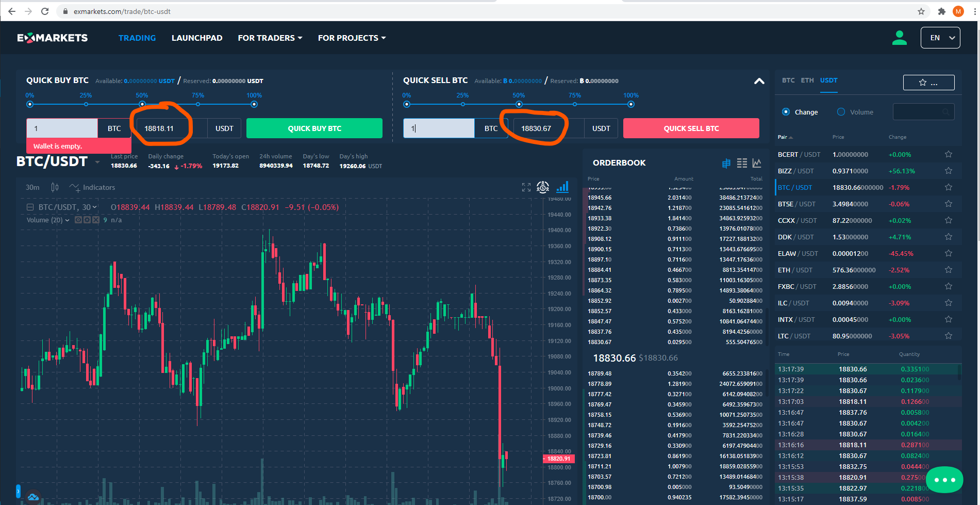The height and width of the screenshot is (505, 980).
Task: Reload the page
Action: click(x=45, y=11)
